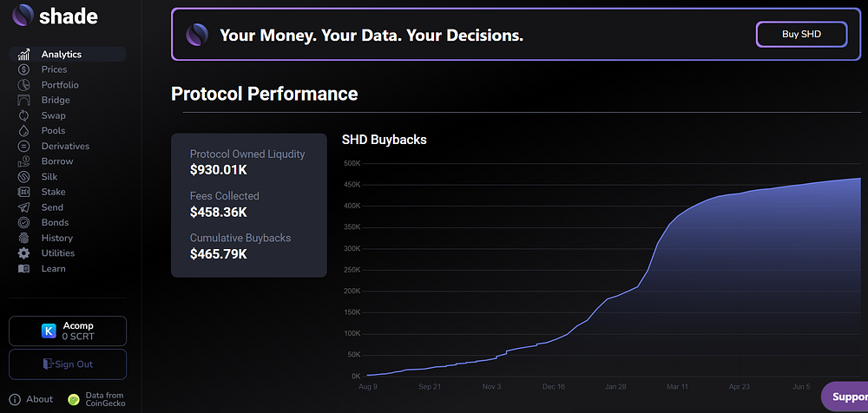Click the Keplr K wallet icon
868x413 pixels.
(x=49, y=331)
